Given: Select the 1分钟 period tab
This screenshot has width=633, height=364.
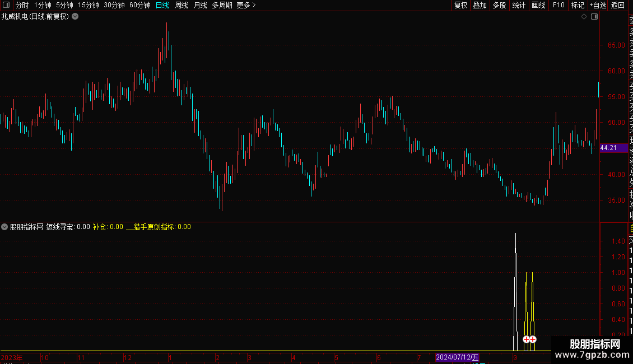Looking at the screenshot, I should coord(43,5).
